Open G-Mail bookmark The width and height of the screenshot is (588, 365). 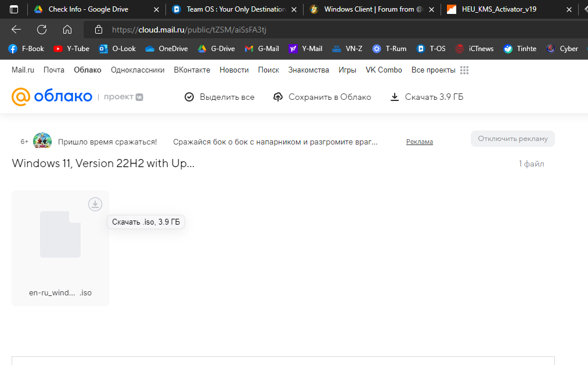(x=262, y=49)
